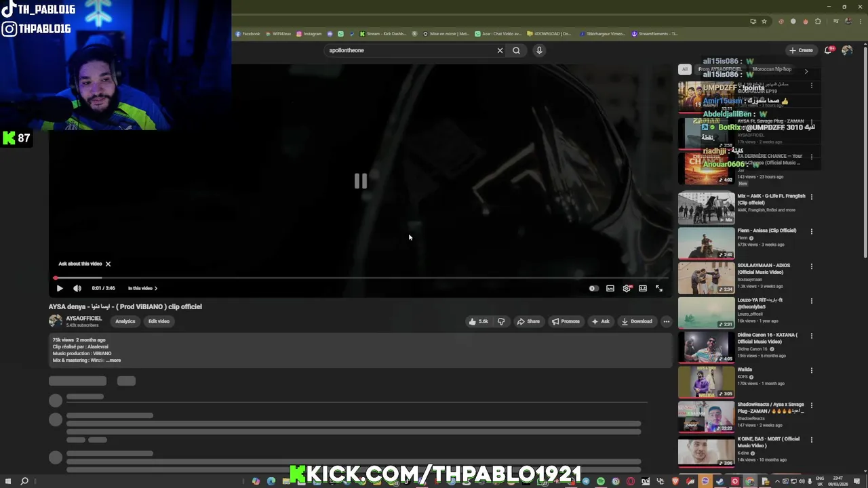Open options menu for Didine Canon KATANA
Screen dimensions: 868x488
pyautogui.click(x=812, y=335)
